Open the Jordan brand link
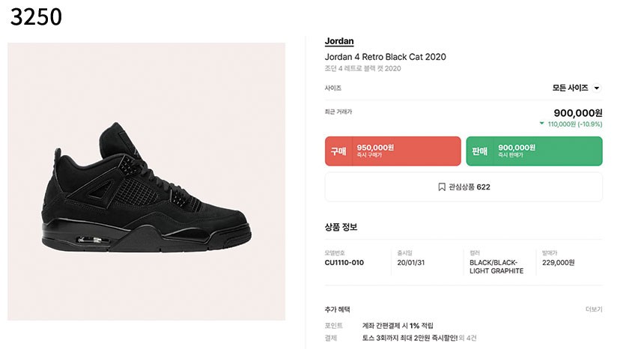Screen dimensions: 644x349 pos(339,41)
